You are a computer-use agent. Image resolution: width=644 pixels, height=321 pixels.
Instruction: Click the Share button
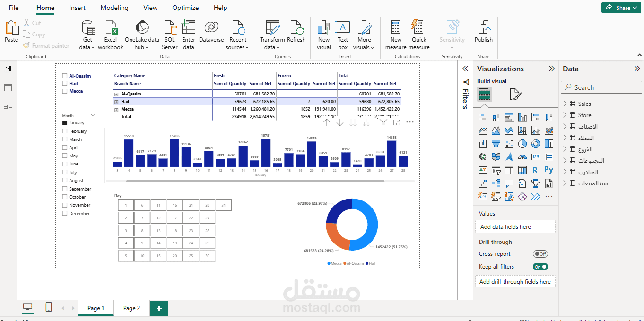tap(621, 8)
